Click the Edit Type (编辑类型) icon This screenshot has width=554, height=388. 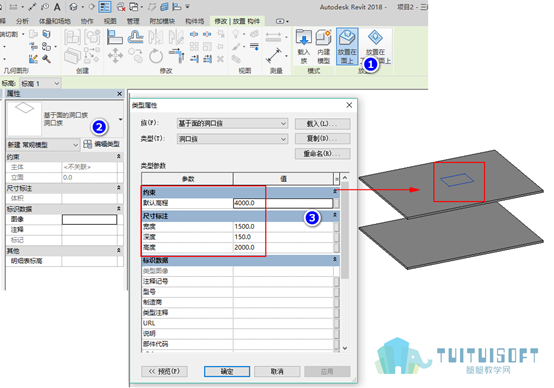click(102, 144)
